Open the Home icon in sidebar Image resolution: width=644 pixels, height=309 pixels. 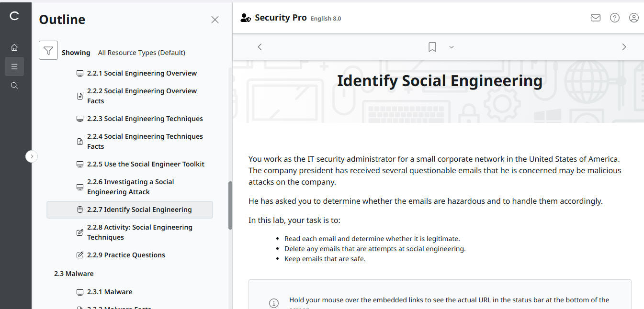(x=14, y=47)
